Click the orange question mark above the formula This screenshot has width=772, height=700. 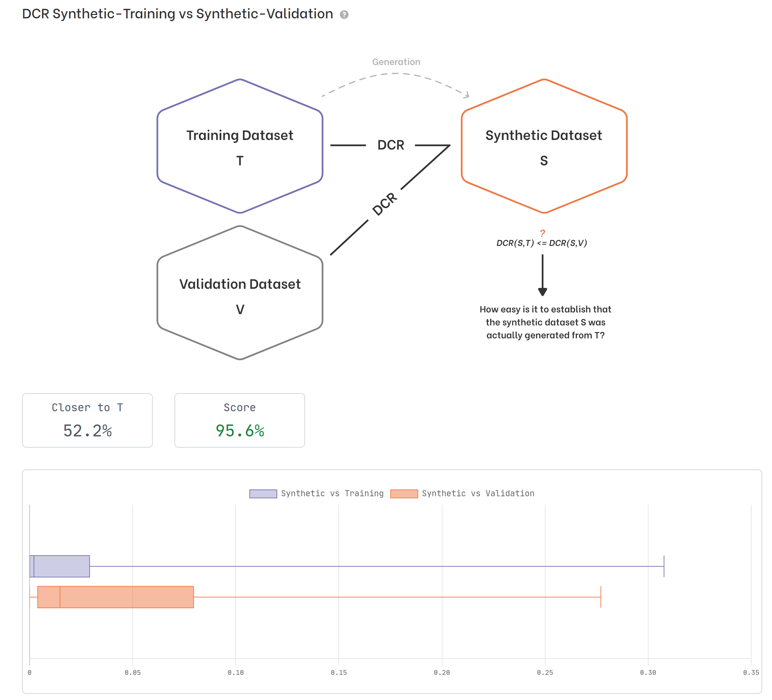pos(542,233)
